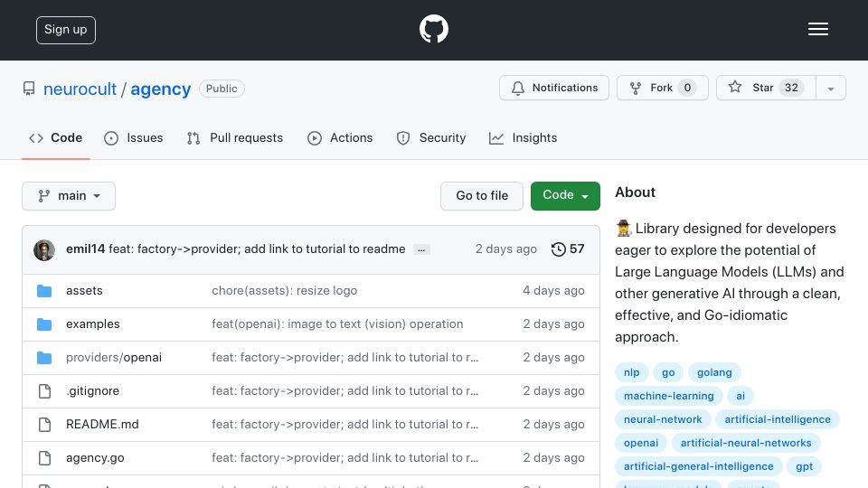Open agency repository name link
This screenshot has width=868, height=488.
tap(161, 89)
